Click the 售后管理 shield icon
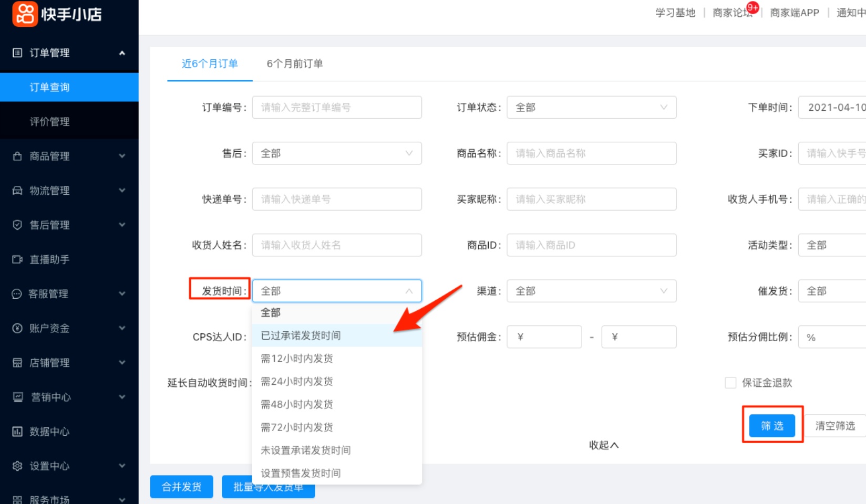Viewport: 866px width, 504px height. tap(17, 225)
